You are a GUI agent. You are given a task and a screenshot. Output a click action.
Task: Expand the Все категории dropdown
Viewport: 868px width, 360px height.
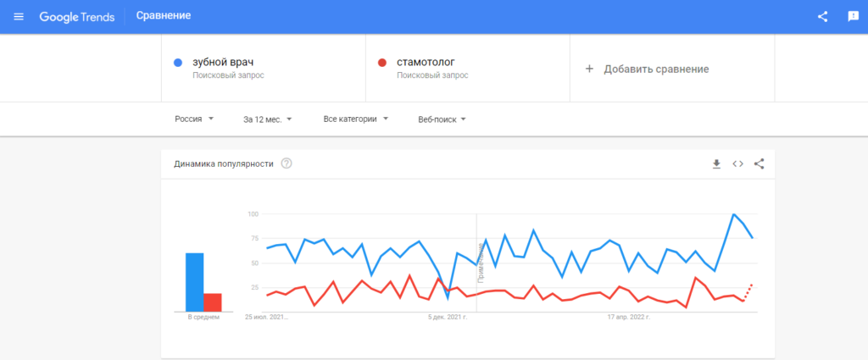tap(356, 119)
